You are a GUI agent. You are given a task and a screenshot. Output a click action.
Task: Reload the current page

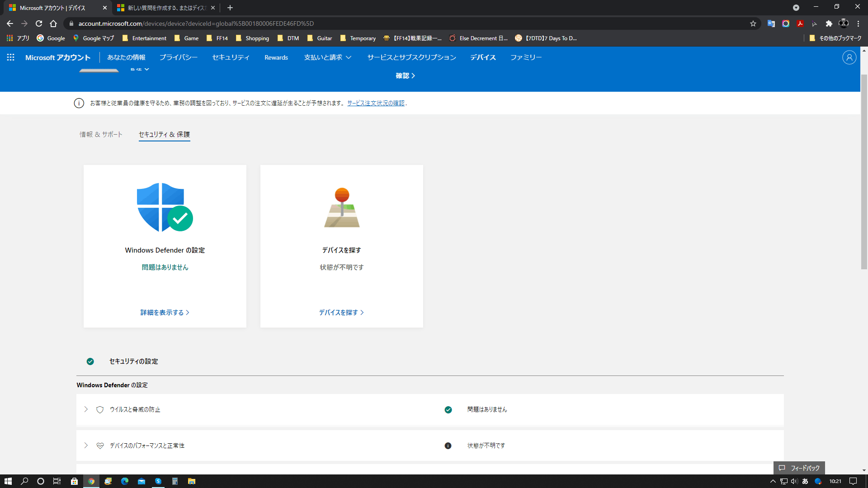(x=39, y=23)
